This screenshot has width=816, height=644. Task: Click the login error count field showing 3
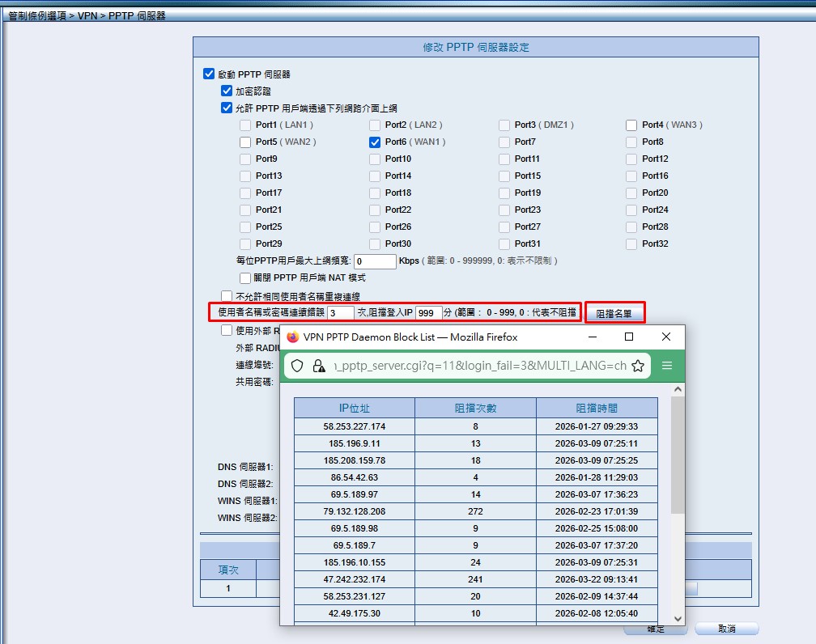[x=341, y=313]
